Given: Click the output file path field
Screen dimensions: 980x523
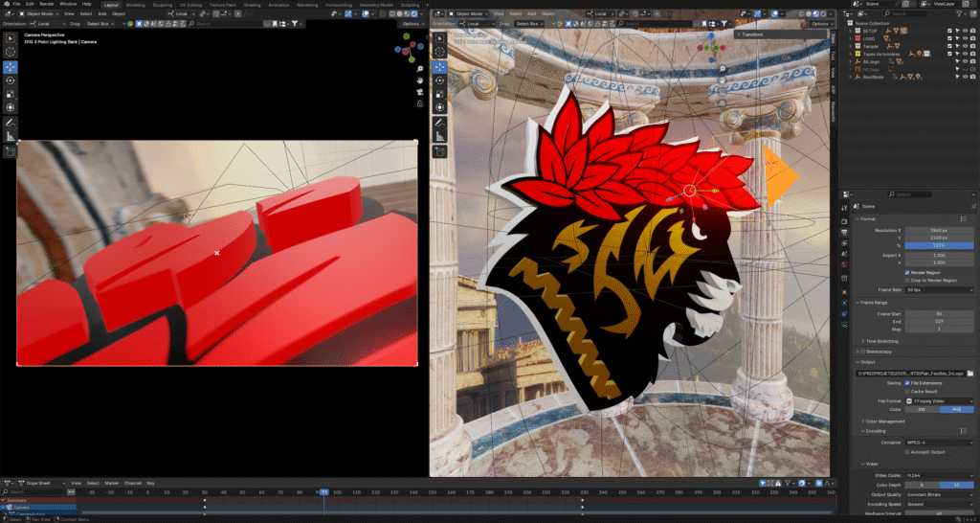Looking at the screenshot, I should [x=911, y=374].
